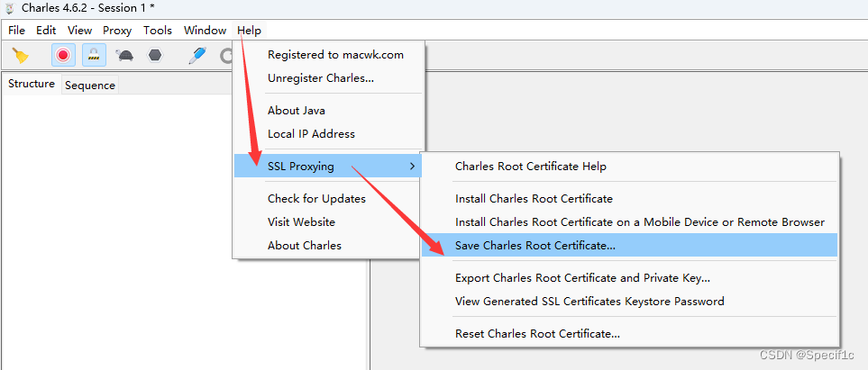Open the View menu
The image size is (868, 370).
point(79,31)
